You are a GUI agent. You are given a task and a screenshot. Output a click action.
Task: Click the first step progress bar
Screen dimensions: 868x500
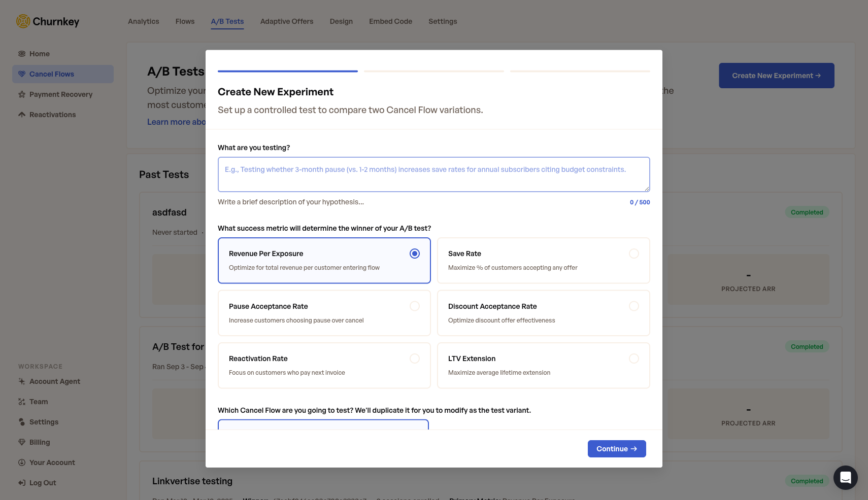tap(287, 71)
